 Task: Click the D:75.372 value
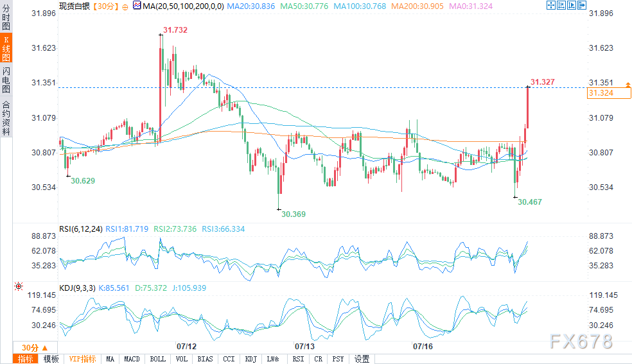point(151,288)
